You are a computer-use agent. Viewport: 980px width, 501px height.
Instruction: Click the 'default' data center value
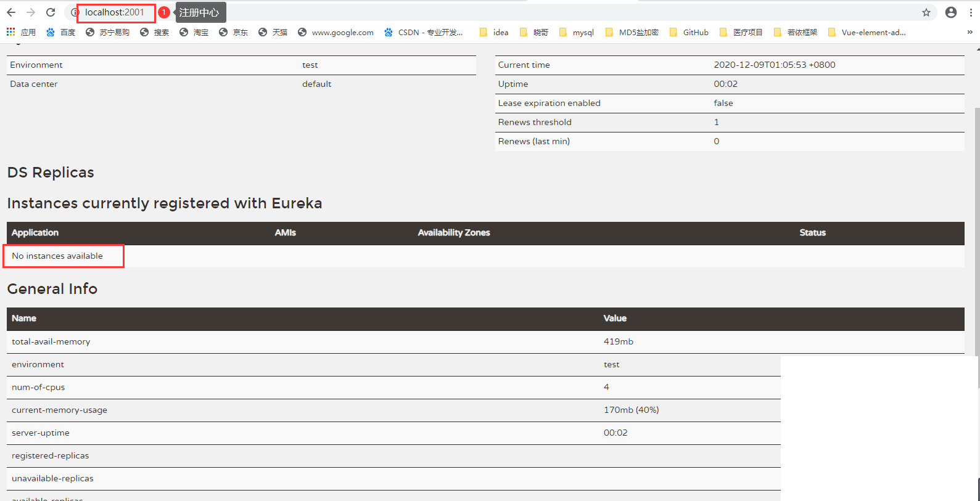click(x=317, y=84)
